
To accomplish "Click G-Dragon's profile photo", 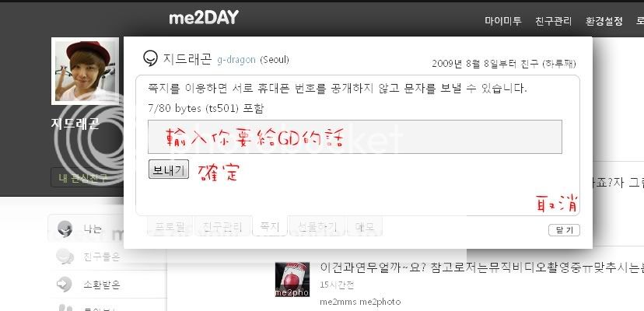I will click(85, 71).
